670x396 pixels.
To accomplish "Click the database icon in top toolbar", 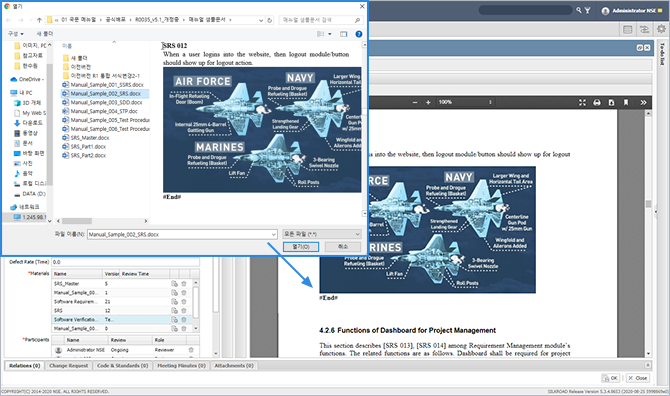I will pos(628,29).
